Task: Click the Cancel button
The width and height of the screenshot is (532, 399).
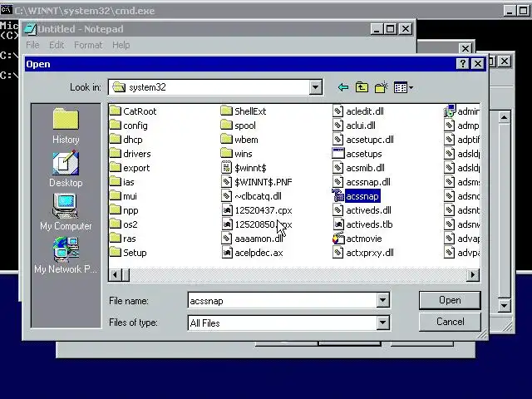Action: pos(450,322)
